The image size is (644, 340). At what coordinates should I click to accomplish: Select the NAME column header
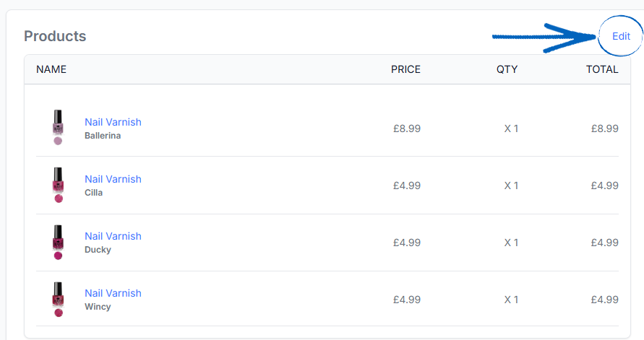(51, 69)
